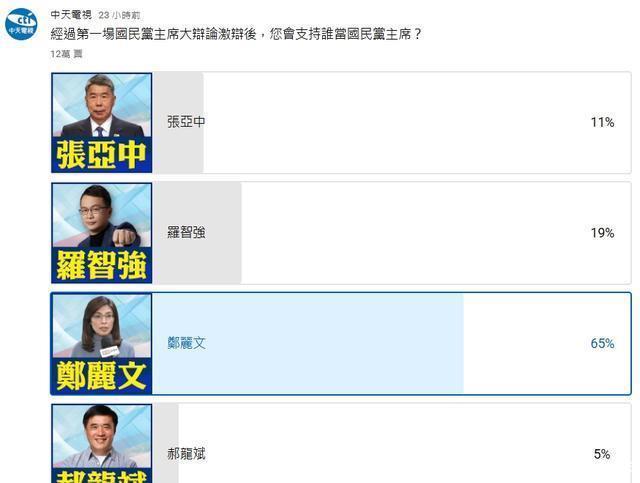Click the 12萬 票 vote count text

pos(67,54)
